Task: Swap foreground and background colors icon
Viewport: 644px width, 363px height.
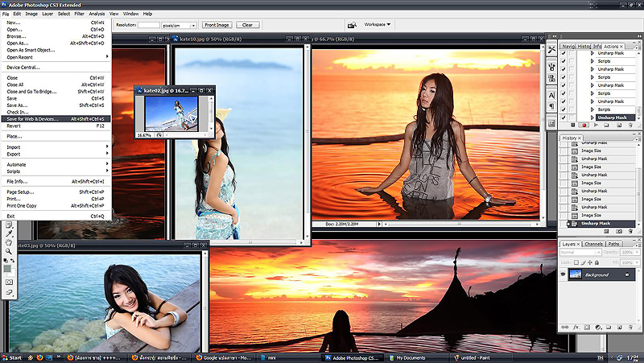Action: click(12, 260)
